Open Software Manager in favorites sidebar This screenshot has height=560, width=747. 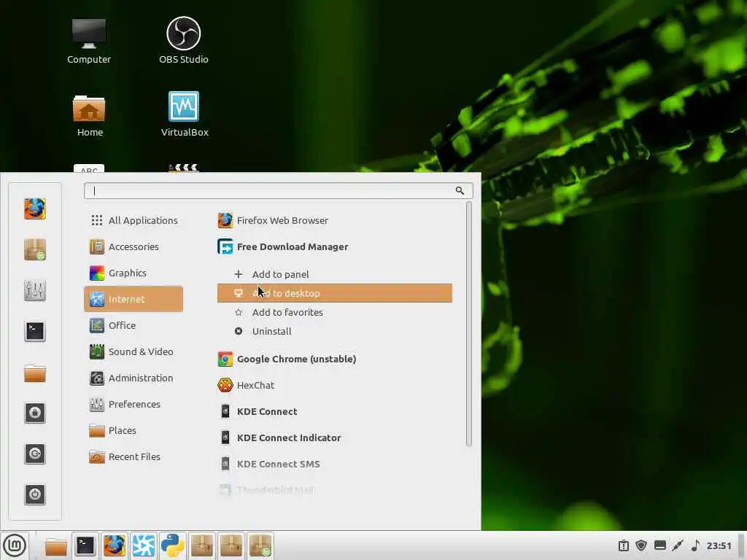[x=35, y=249]
